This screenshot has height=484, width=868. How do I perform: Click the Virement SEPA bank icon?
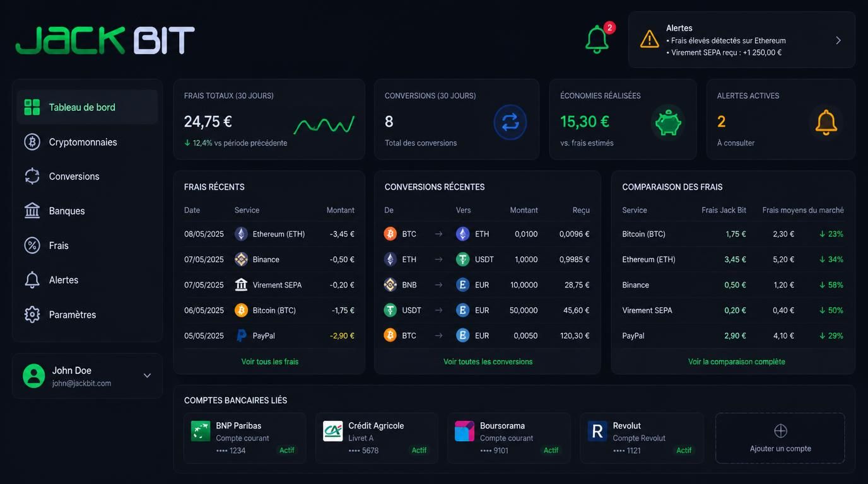[241, 285]
